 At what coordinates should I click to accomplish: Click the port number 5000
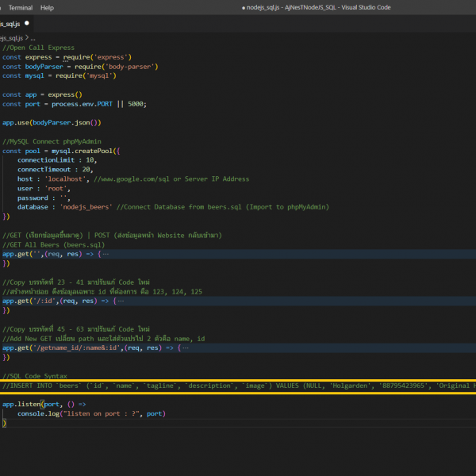pyautogui.click(x=136, y=104)
